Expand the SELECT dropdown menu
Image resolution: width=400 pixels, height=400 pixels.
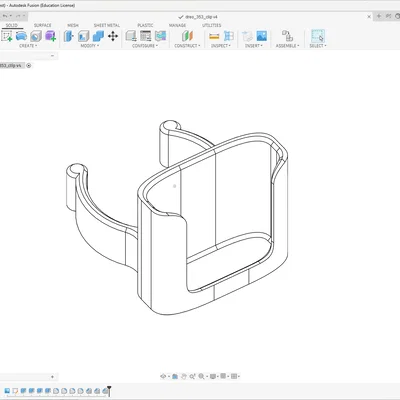click(318, 46)
